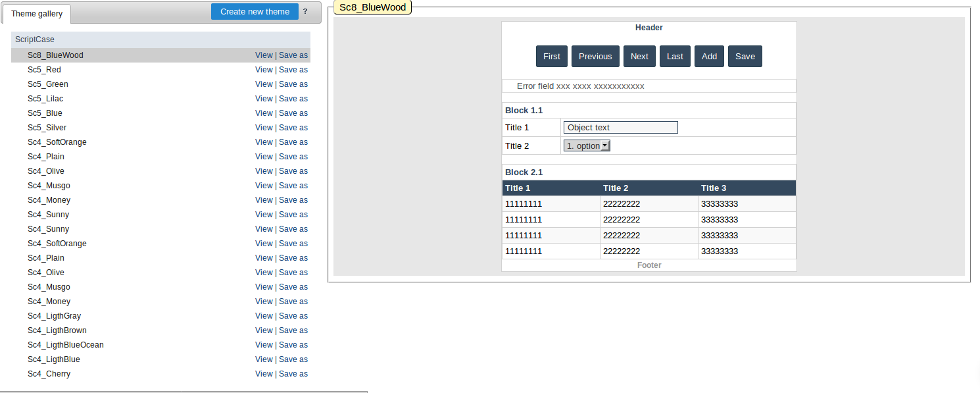
Task: Switch to the Theme gallery tab
Action: pos(37,14)
